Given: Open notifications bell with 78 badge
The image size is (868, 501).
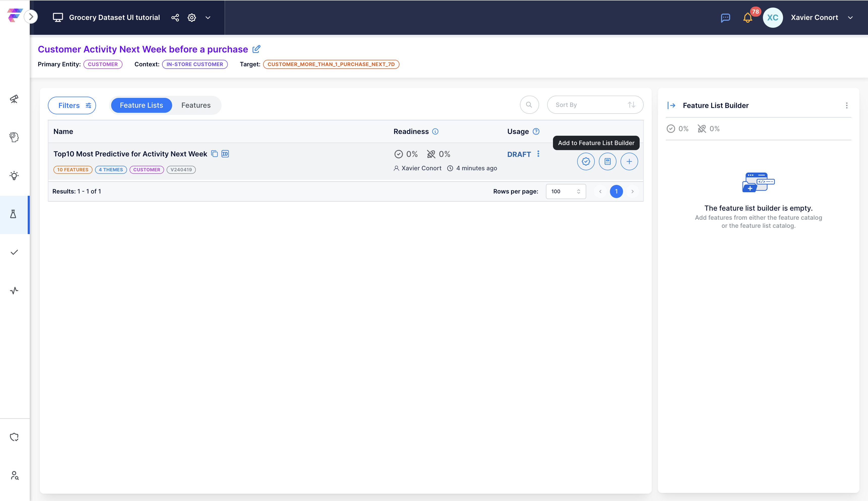Looking at the screenshot, I should [748, 18].
